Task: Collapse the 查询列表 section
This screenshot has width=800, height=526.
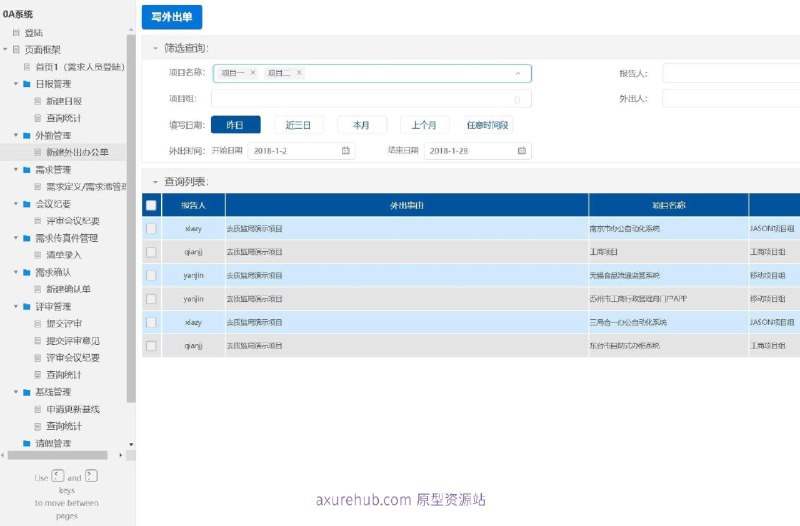Action: point(155,182)
